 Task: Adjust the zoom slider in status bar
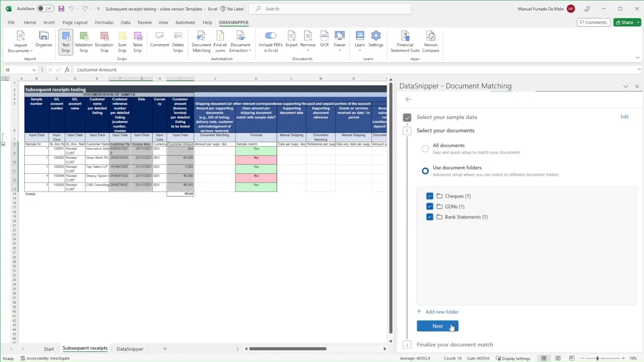(598, 358)
